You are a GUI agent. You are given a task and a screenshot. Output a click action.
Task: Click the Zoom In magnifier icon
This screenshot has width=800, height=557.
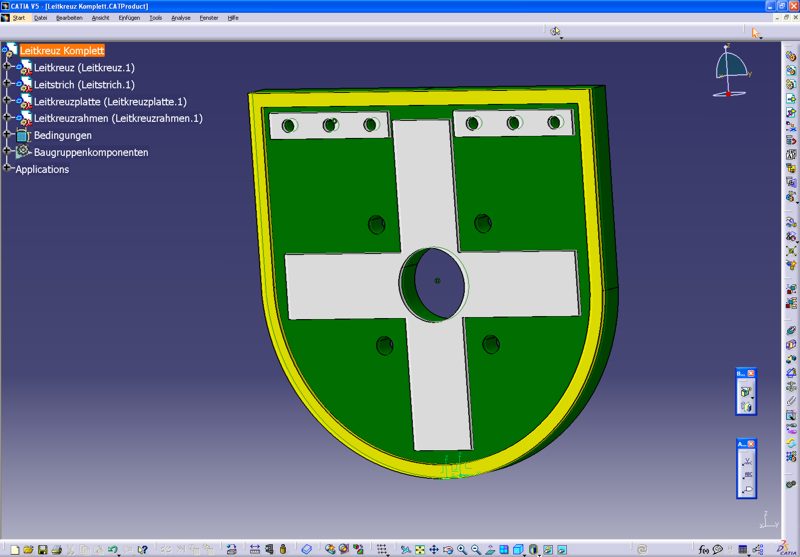461,549
